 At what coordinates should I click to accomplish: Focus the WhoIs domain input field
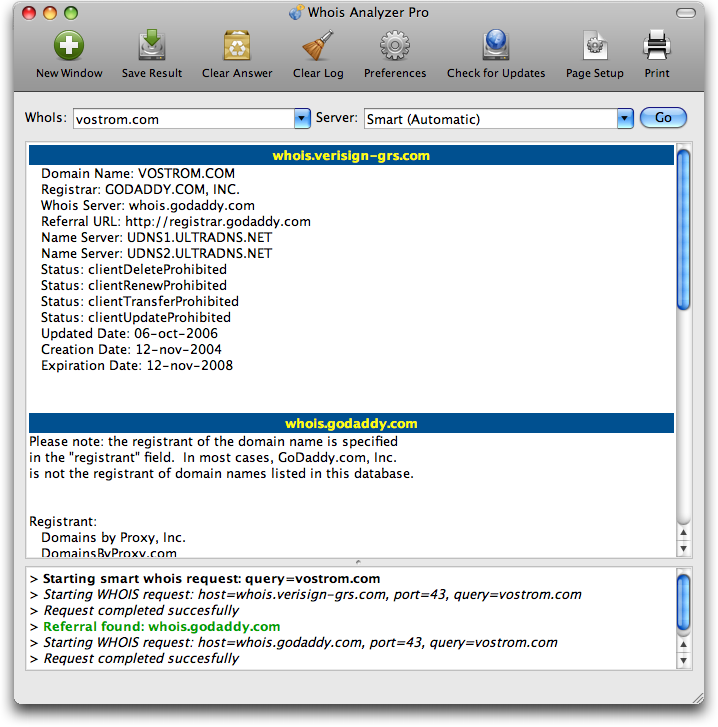point(184,119)
